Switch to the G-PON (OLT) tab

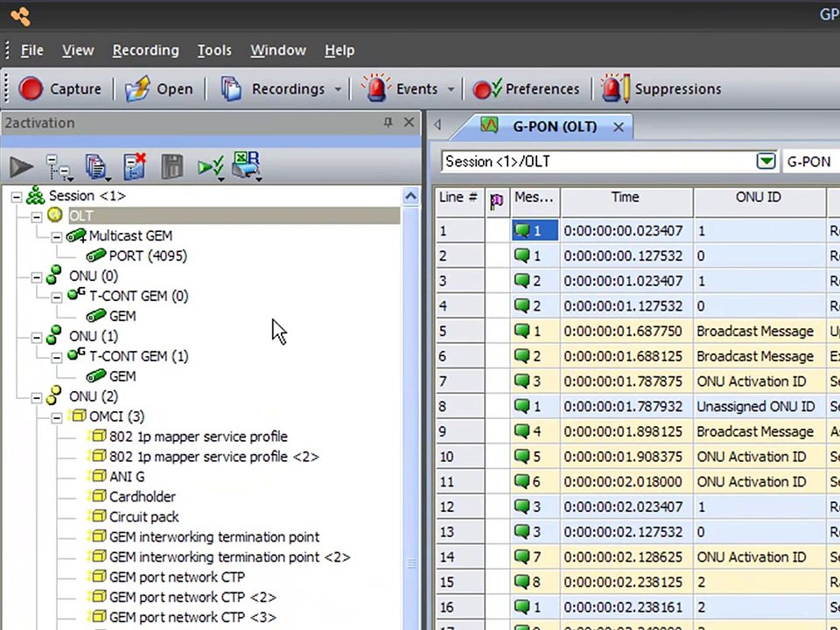point(555,126)
